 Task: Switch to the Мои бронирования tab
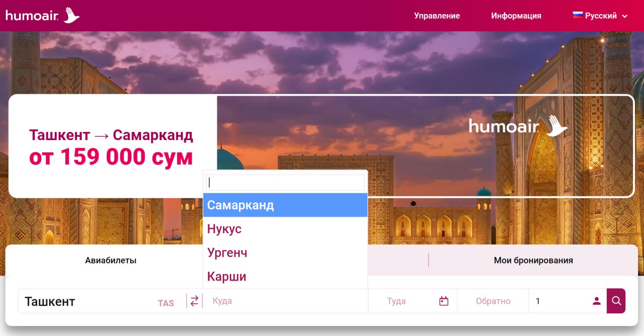pos(533,260)
